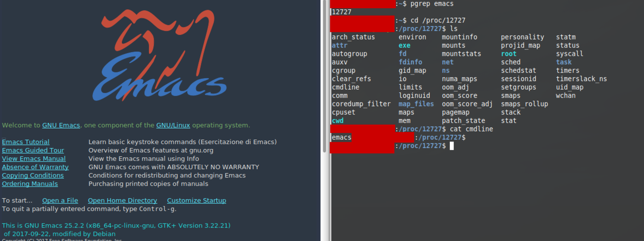Click the Open a File link
Viewport: 644px width, 241px height.
pyautogui.click(x=60, y=201)
